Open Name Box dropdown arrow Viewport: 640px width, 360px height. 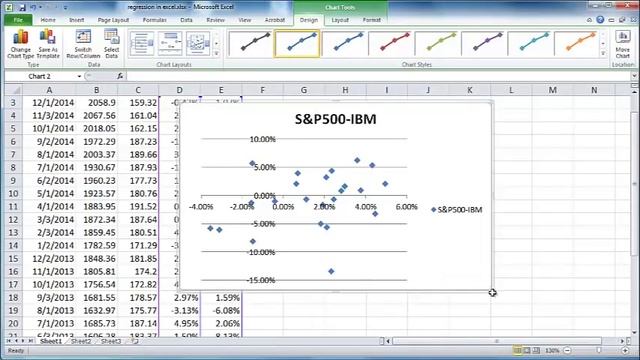tap(79, 76)
